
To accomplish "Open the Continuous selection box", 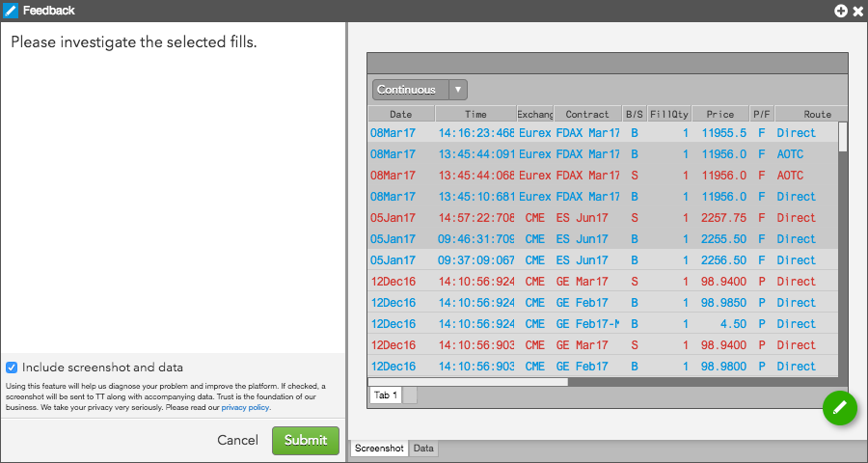I will tap(420, 90).
